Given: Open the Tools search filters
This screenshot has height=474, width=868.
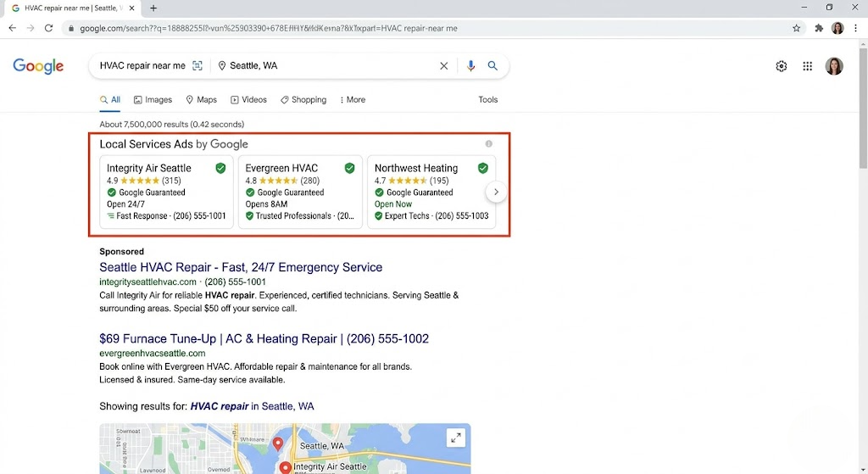Looking at the screenshot, I should point(487,100).
